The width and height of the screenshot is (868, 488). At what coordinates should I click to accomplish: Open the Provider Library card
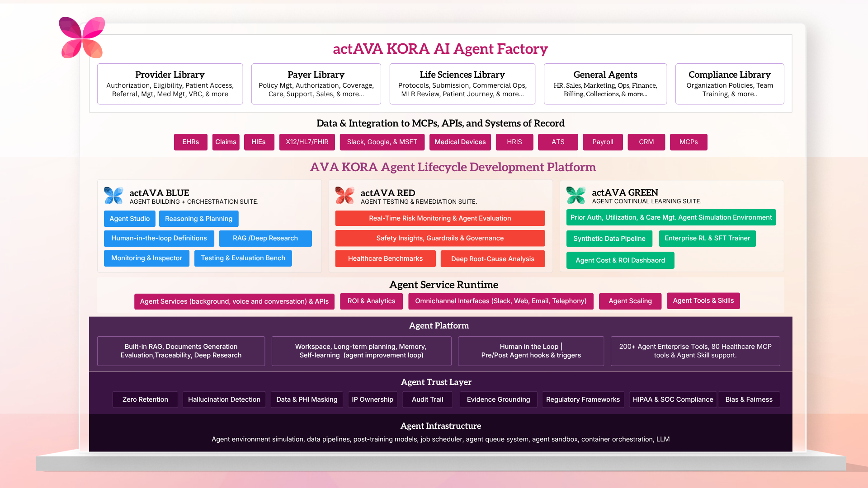coord(170,84)
